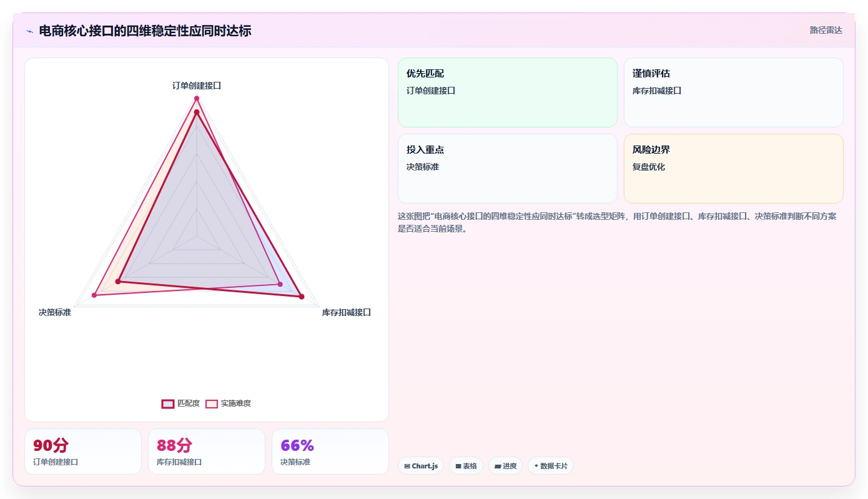Click the sparkle icon in the 数据卡片 tag
The width and height of the screenshot is (868, 499).
click(536, 466)
